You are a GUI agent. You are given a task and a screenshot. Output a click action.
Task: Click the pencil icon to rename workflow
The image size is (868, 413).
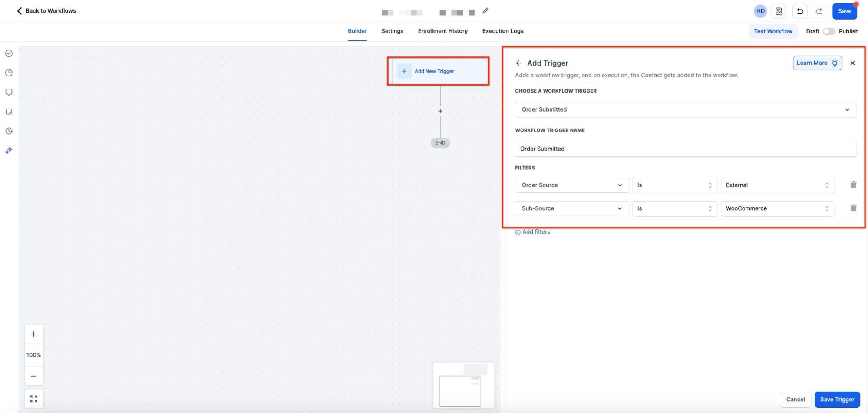(485, 11)
